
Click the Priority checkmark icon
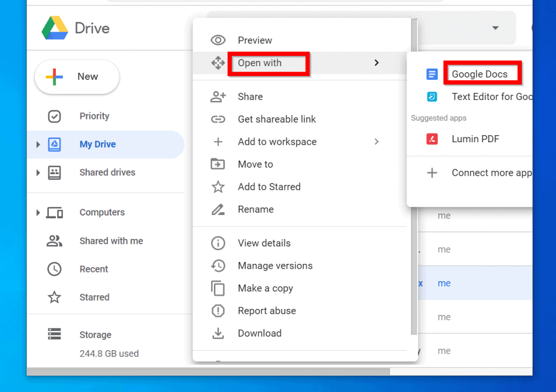click(54, 116)
